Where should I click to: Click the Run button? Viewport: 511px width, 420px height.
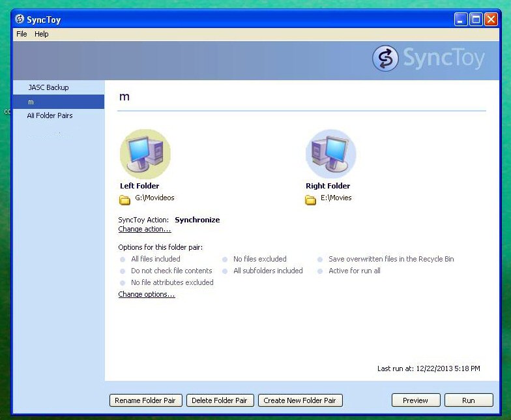469,400
